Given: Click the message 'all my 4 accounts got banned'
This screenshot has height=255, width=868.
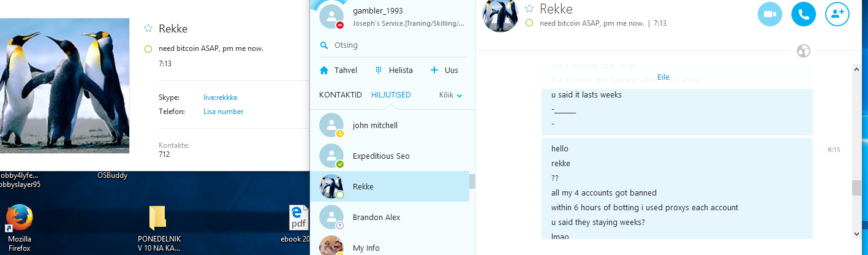Looking at the screenshot, I should pos(604,192).
